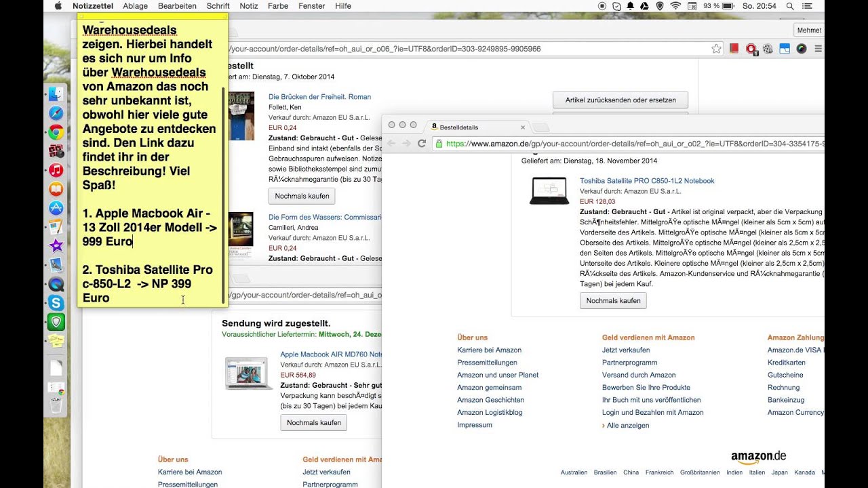Click Nochmals kaufen for Apple Macbook AIR

click(x=314, y=422)
